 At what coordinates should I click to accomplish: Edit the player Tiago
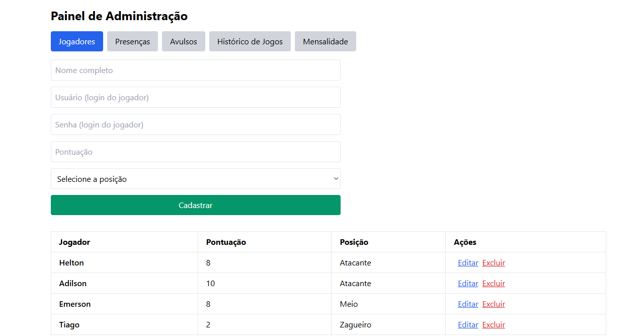click(468, 324)
